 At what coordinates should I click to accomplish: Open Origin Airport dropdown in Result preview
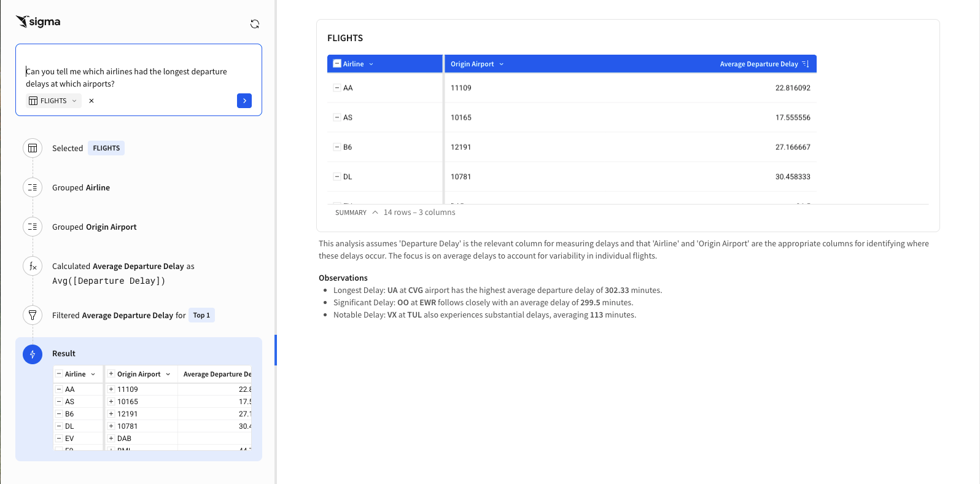[x=168, y=374]
